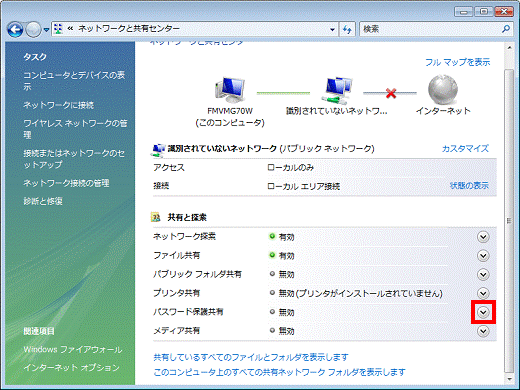Click inside the 検索 search field
520x390 pixels.
click(430, 29)
